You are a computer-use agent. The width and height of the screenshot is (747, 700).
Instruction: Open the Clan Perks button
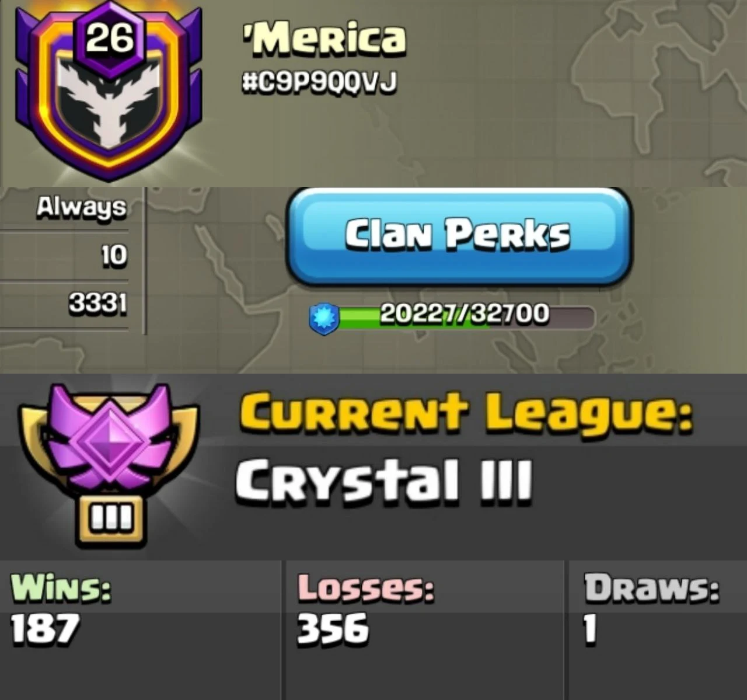click(459, 236)
